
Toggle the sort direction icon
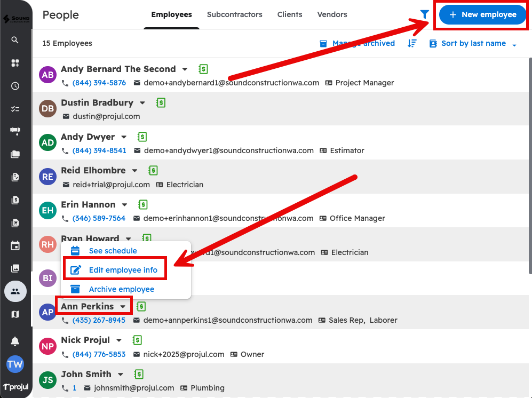click(412, 44)
